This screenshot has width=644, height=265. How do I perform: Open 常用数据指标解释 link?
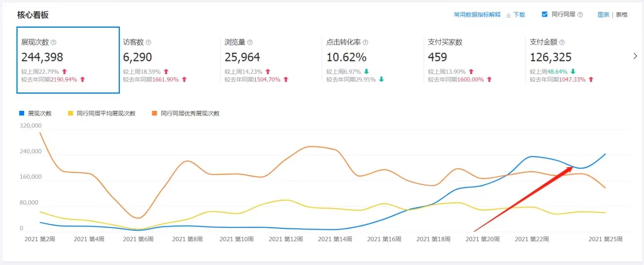pos(477,15)
